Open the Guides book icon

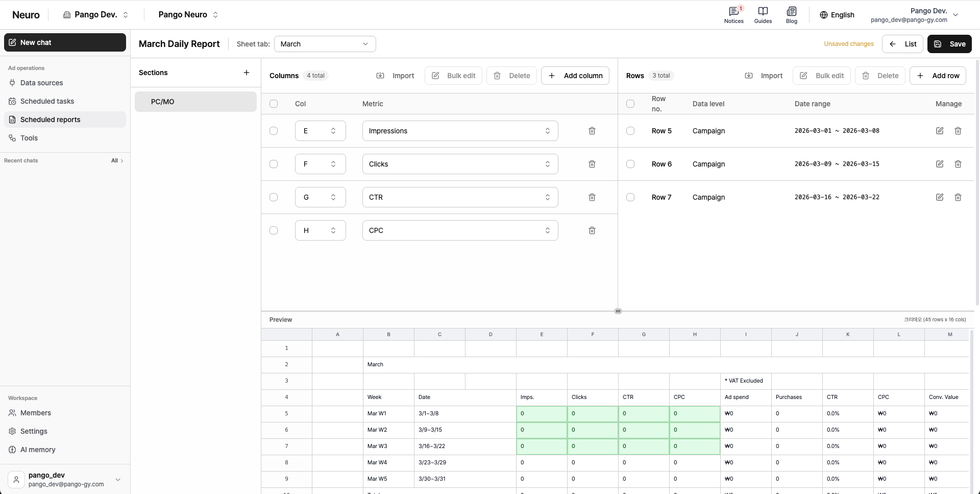pos(763,11)
